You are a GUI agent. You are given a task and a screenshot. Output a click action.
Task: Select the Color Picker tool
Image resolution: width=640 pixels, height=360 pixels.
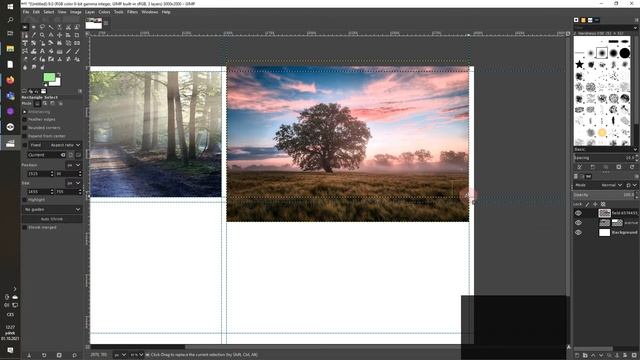[x=33, y=35]
